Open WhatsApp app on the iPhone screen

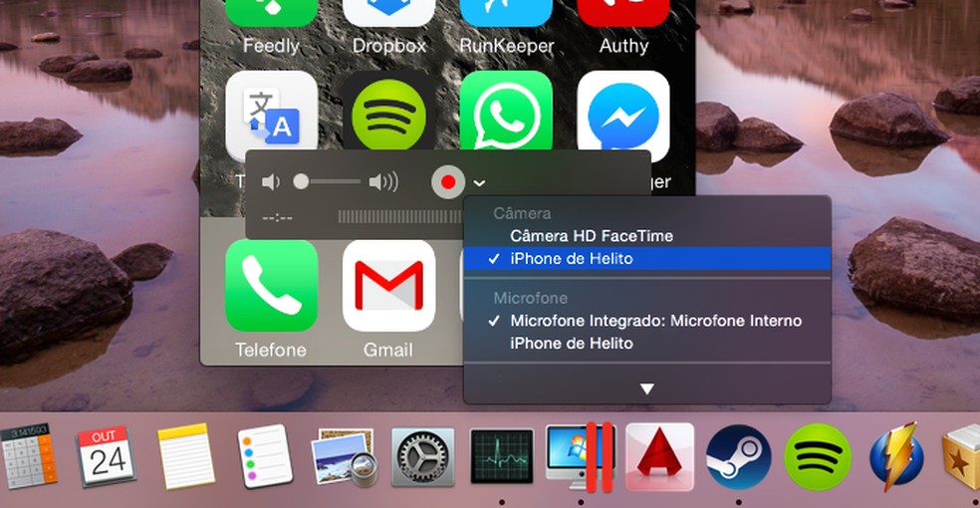click(x=506, y=111)
